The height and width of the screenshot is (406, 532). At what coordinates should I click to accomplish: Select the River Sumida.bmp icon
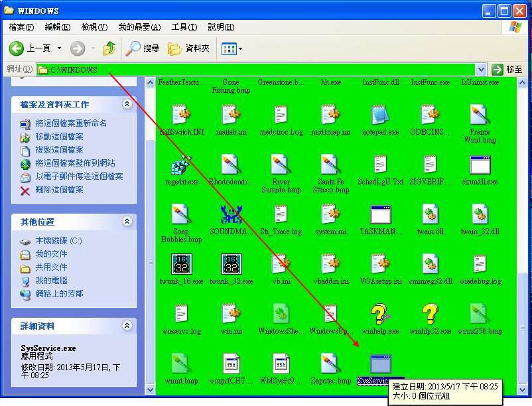click(x=281, y=165)
